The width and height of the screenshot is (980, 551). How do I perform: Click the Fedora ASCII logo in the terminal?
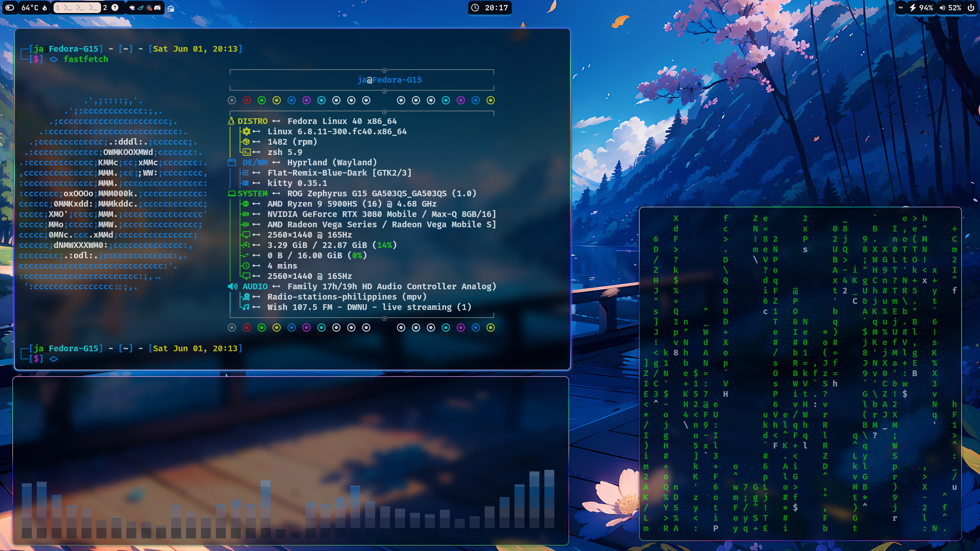[x=113, y=194]
